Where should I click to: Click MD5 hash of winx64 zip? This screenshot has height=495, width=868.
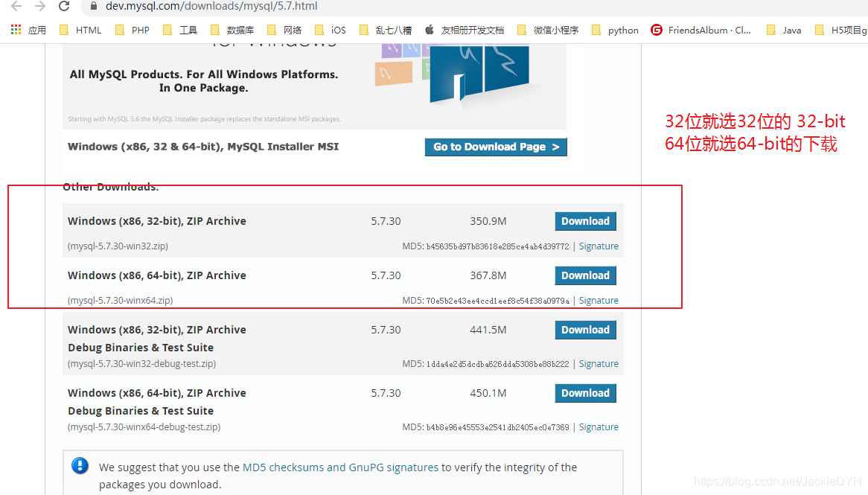[x=497, y=301]
